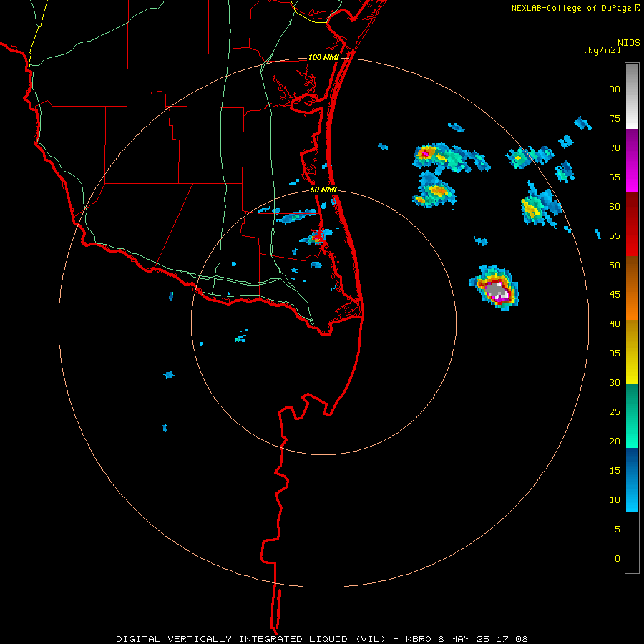Click the 30 value on the VIL scale
Image resolution: width=644 pixels, height=644 pixels.
tap(615, 382)
